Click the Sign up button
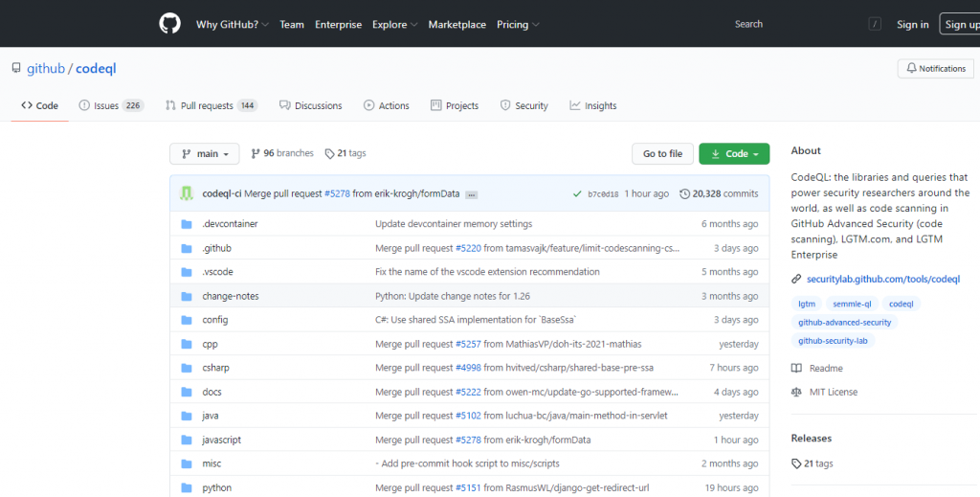980x497 pixels. (960, 24)
